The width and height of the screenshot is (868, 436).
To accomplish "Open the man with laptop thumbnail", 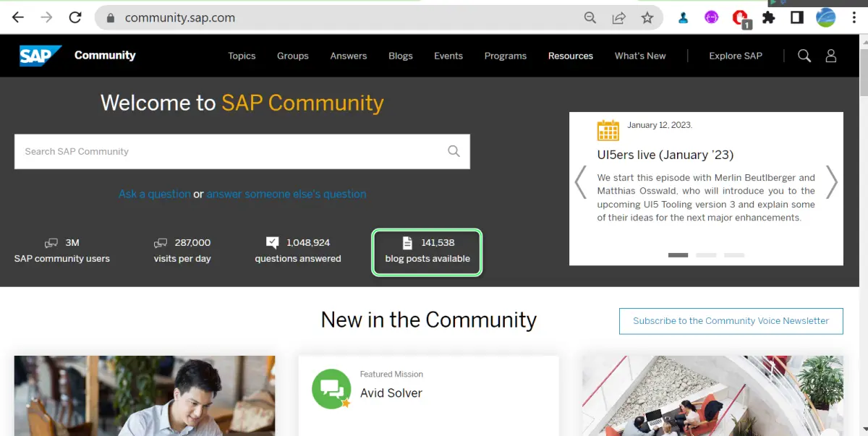I will (x=145, y=396).
